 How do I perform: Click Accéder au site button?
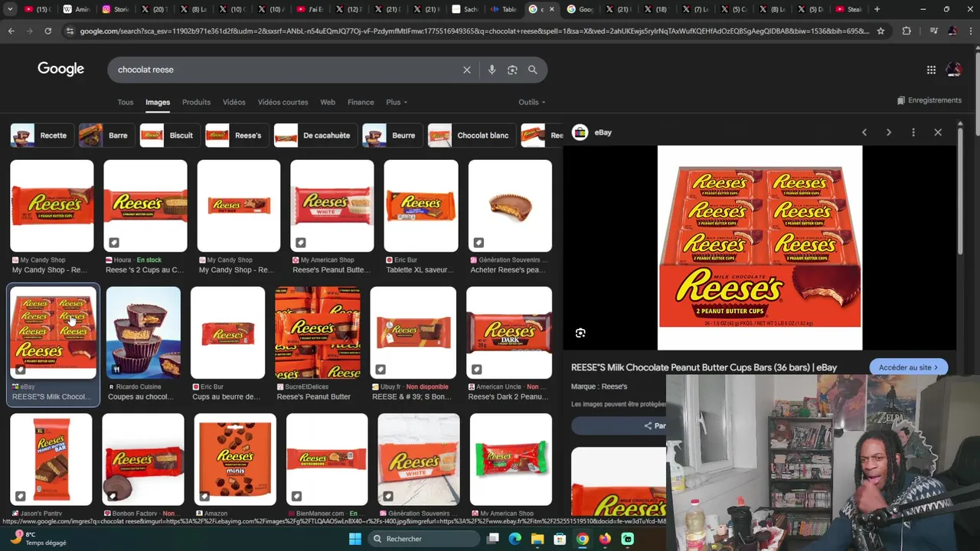pyautogui.click(x=909, y=367)
